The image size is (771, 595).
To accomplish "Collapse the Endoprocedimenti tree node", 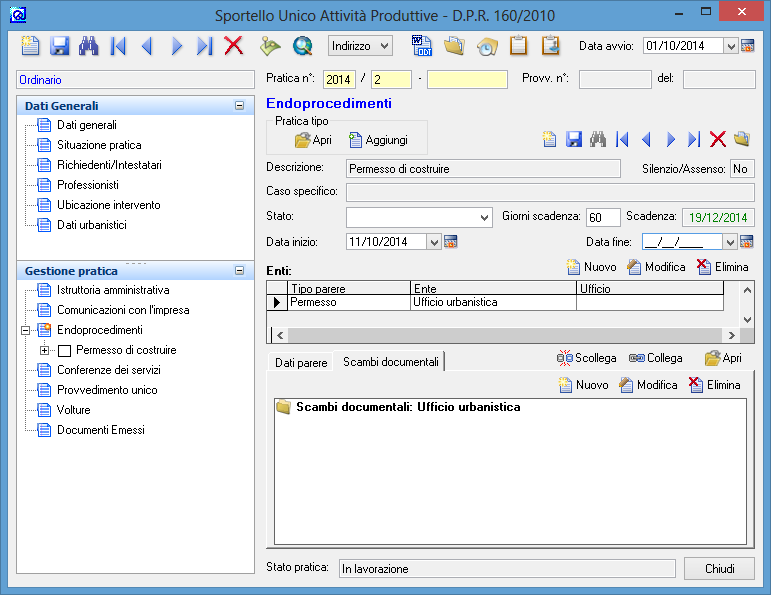I will click(26, 330).
